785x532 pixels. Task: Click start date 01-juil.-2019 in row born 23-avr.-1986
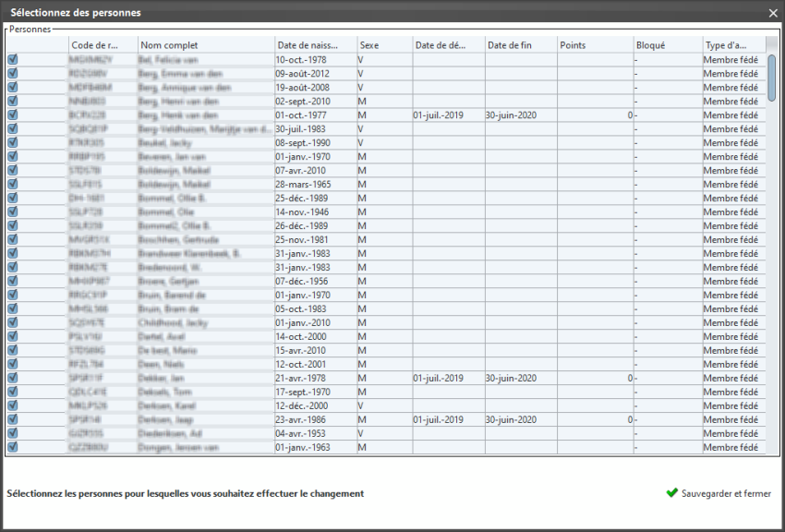[449, 420]
